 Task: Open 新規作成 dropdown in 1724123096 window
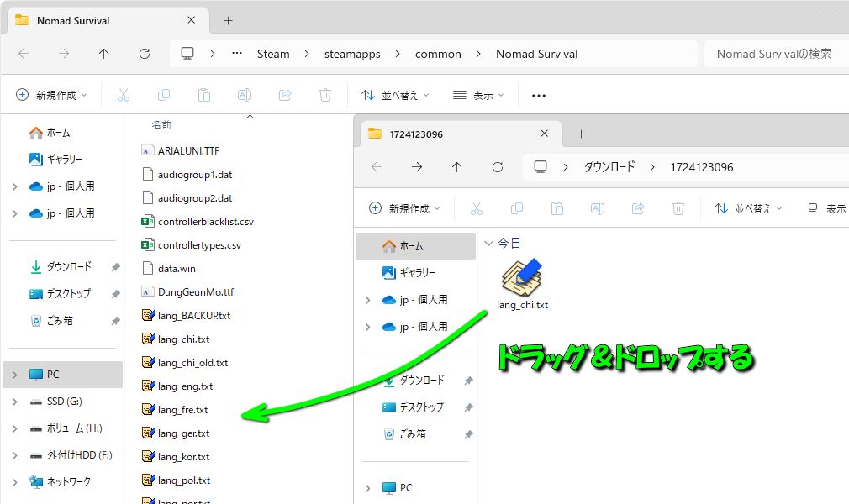[404, 208]
